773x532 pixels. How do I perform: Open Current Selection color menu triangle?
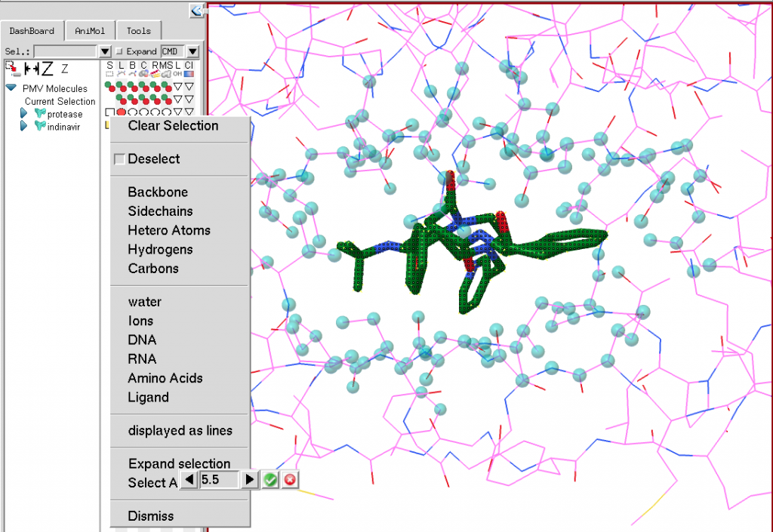click(189, 100)
